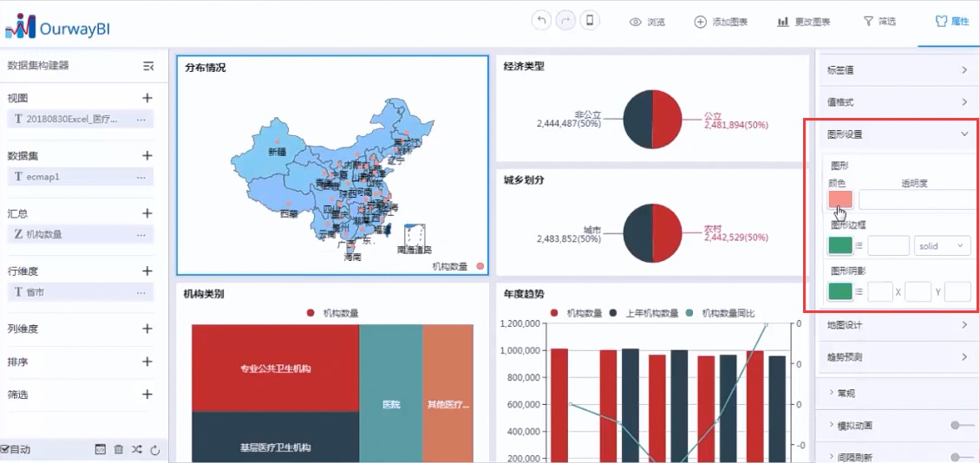Open the 图形阴影 green color swatch
This screenshot has height=463, width=980.
840,291
